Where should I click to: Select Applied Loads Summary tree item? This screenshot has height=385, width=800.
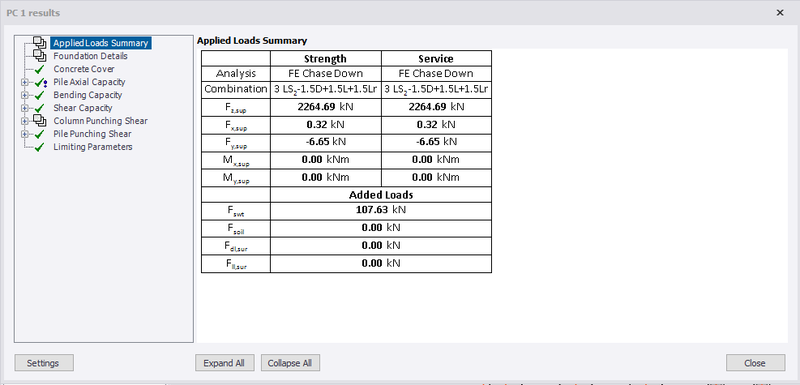point(101,43)
